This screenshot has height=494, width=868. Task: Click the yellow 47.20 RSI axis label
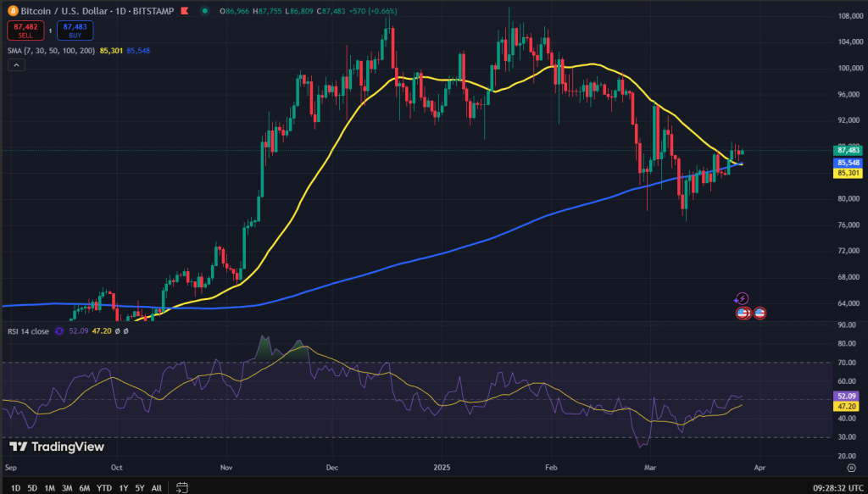click(848, 406)
